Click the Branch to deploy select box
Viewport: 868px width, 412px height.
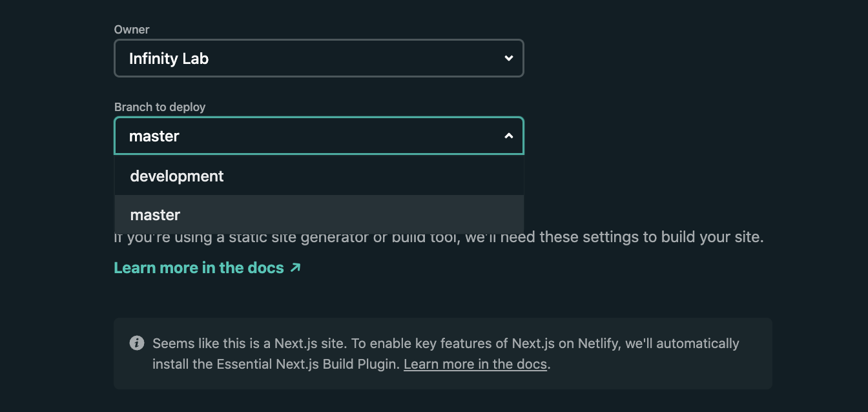318,136
